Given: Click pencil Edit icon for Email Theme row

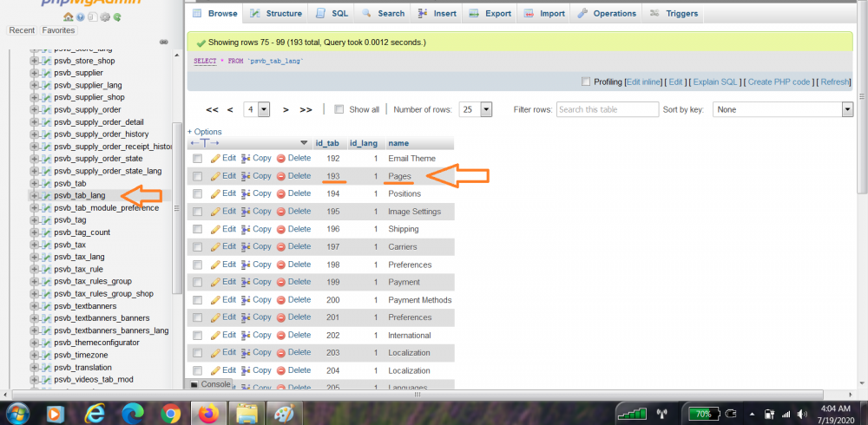Looking at the screenshot, I should point(215,158).
